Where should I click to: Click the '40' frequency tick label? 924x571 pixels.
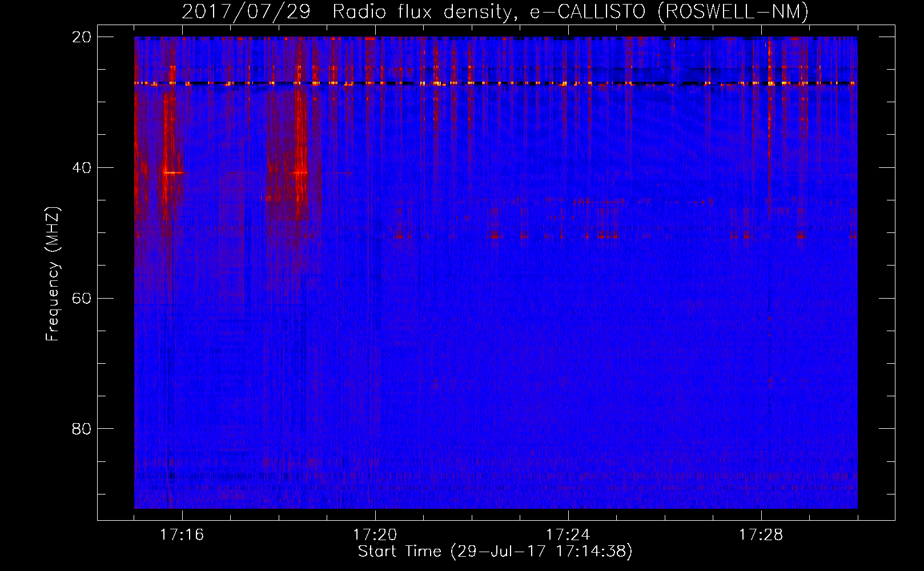[82, 168]
